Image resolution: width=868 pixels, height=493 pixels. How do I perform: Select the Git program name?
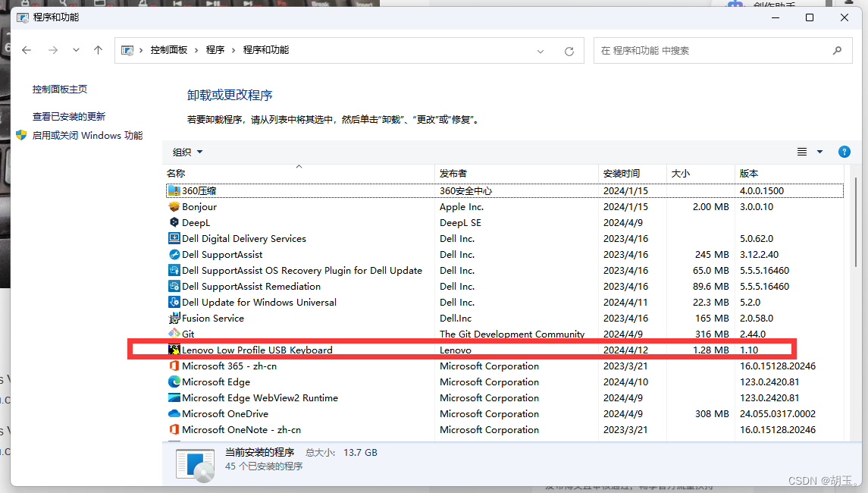188,334
